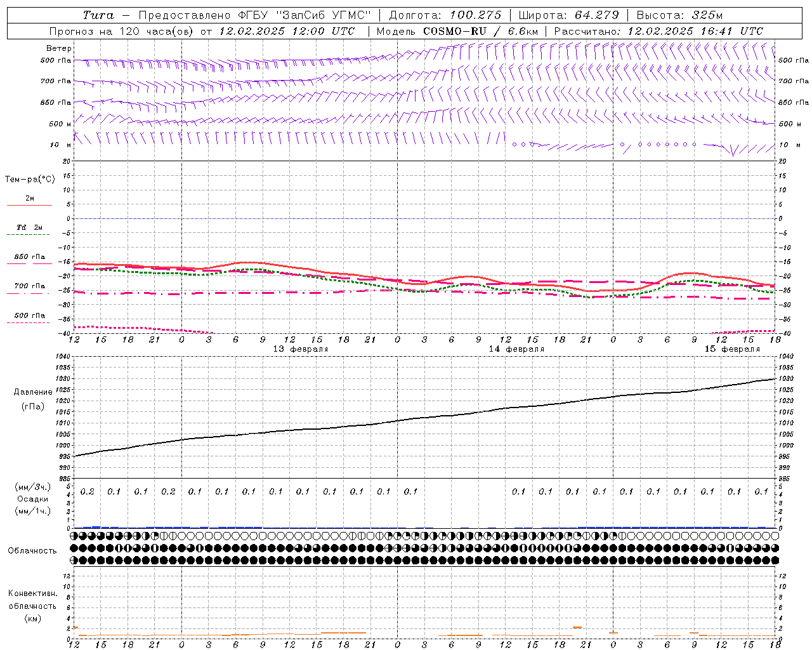Click the "Td 2м" dew point legend
The height and width of the screenshot is (650, 812).
pos(30,227)
